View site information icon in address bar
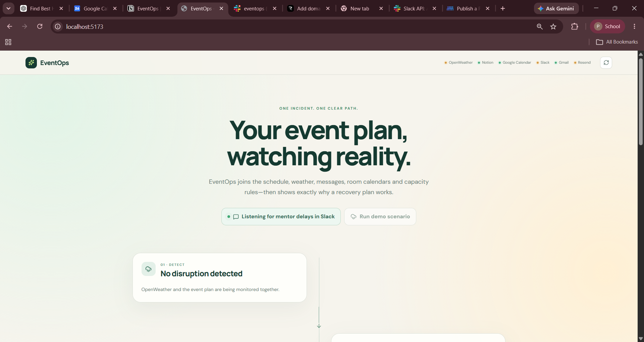 pyautogui.click(x=58, y=26)
